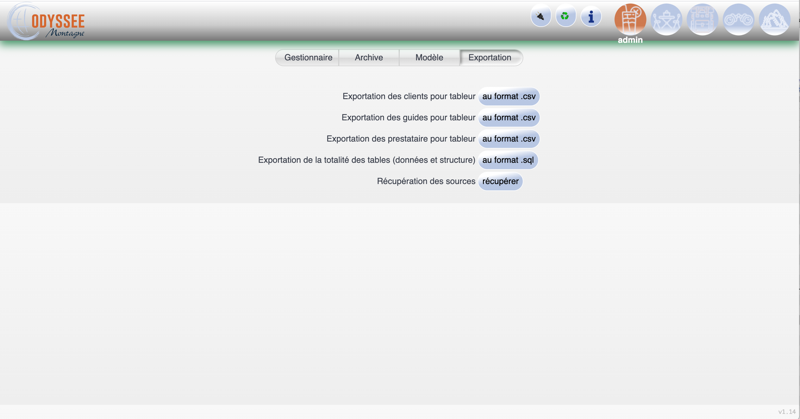This screenshot has height=419, width=800.
Task: Export guides as .csv
Action: 509,118
